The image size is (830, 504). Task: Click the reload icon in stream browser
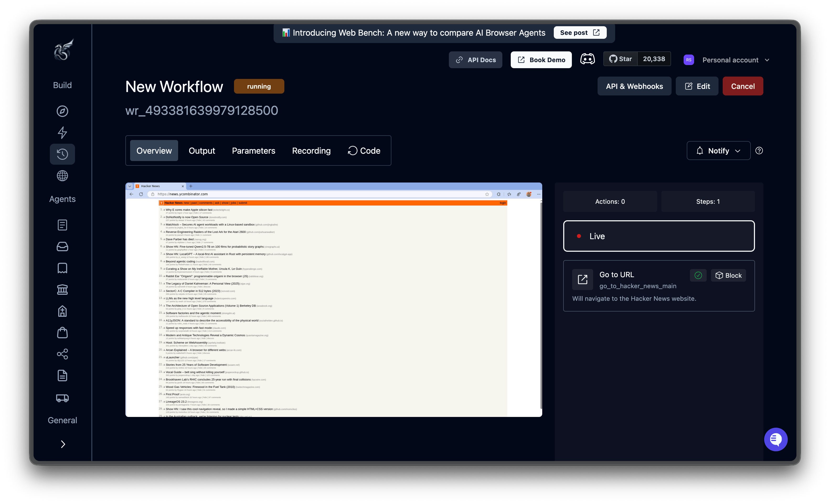point(141,194)
